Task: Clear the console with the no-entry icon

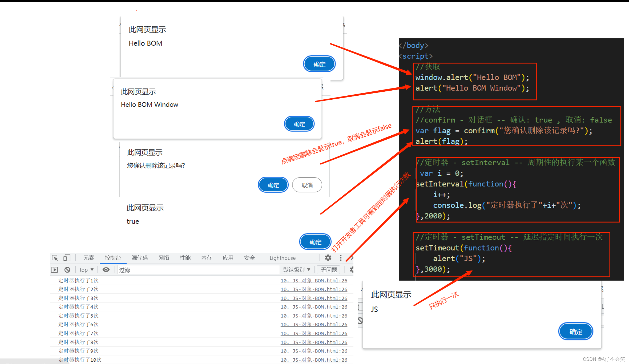Action: (67, 270)
